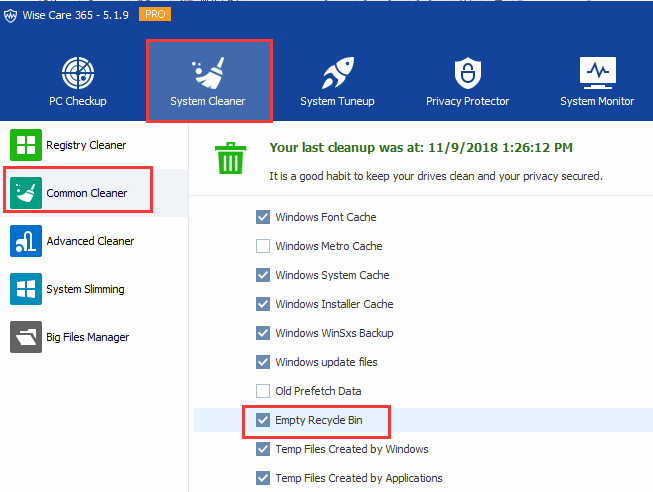Viewport: 653px width, 492px height.
Task: Click the System Slimming Windows icon
Action: tap(26, 289)
